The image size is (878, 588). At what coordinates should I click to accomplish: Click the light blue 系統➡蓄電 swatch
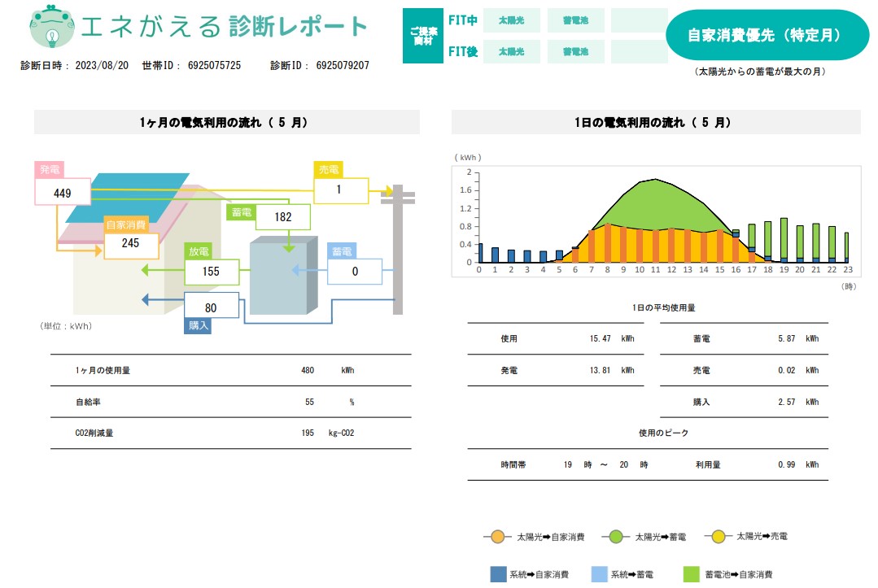tap(600, 574)
